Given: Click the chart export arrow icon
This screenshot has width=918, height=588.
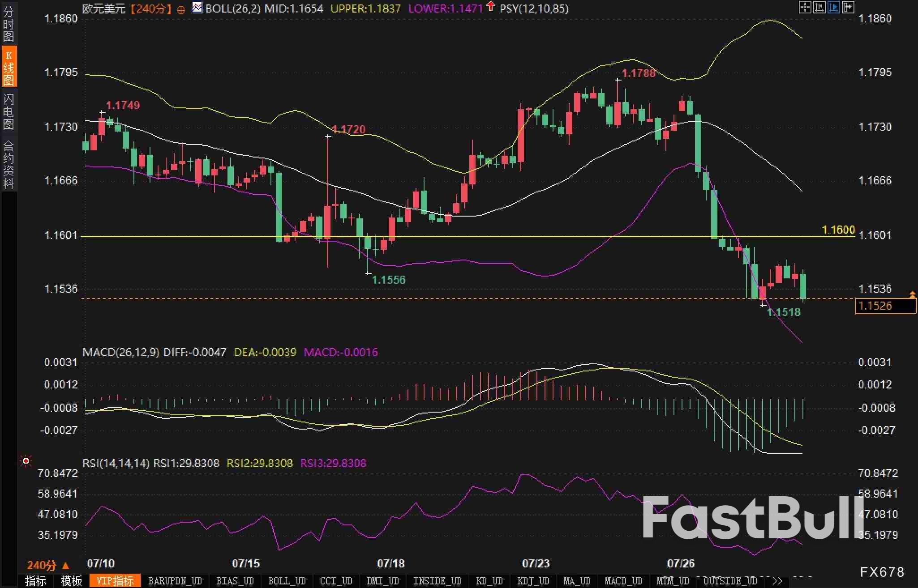Looking at the screenshot, I should 848,7.
